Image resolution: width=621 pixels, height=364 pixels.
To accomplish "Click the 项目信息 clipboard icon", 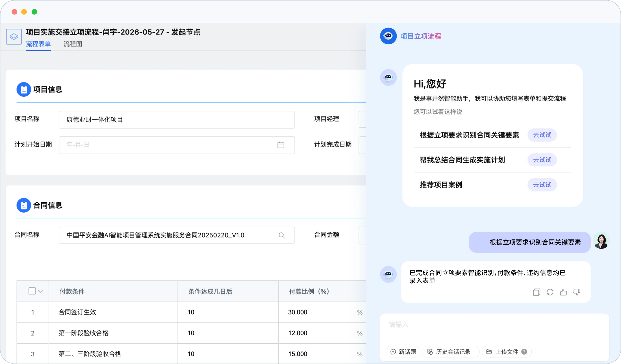I will (x=24, y=89).
